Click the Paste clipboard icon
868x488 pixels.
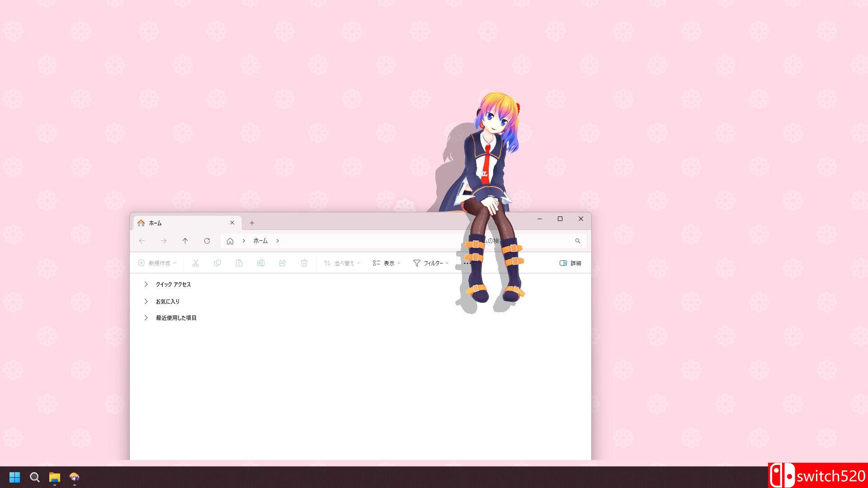(x=239, y=263)
